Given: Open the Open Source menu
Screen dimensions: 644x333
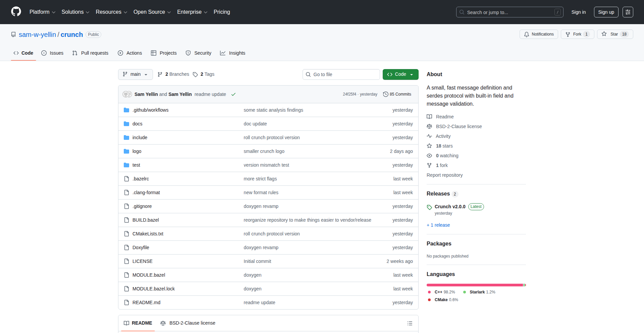Looking at the screenshot, I should point(152,12).
